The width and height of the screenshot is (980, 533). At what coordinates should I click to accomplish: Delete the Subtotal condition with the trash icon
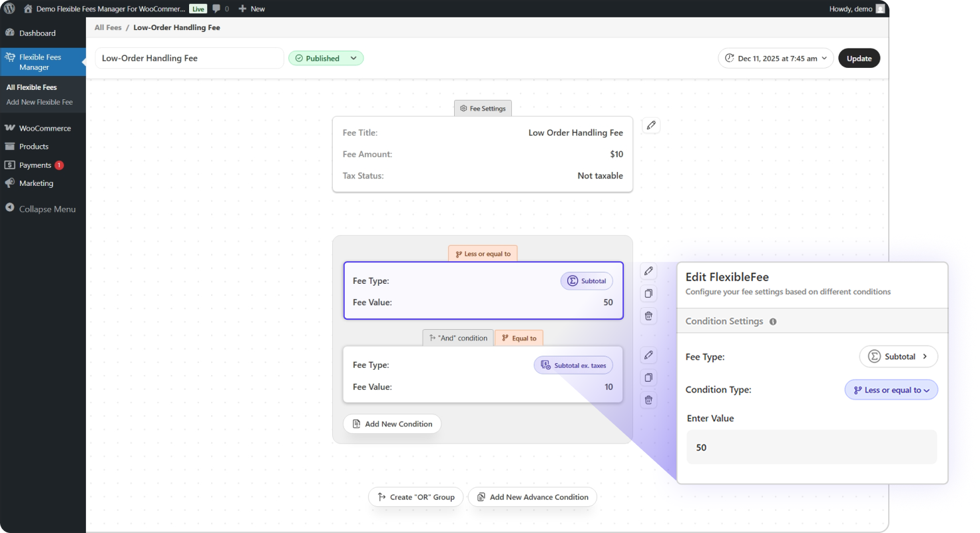648,316
